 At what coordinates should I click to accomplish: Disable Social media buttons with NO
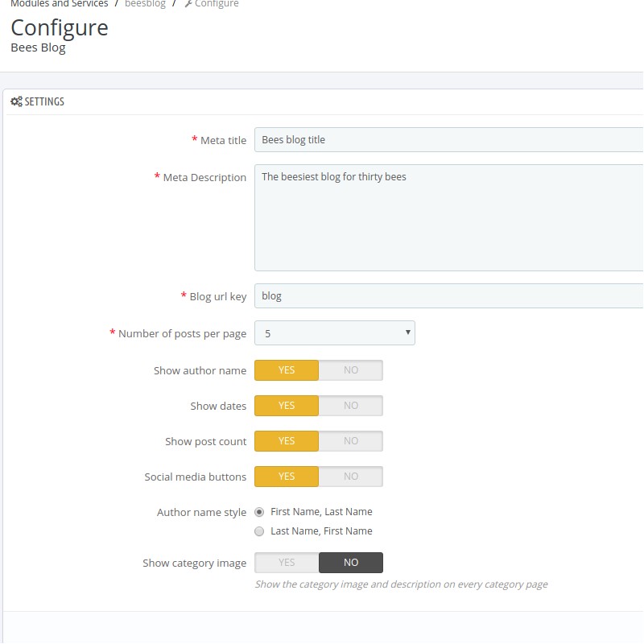[x=350, y=477]
